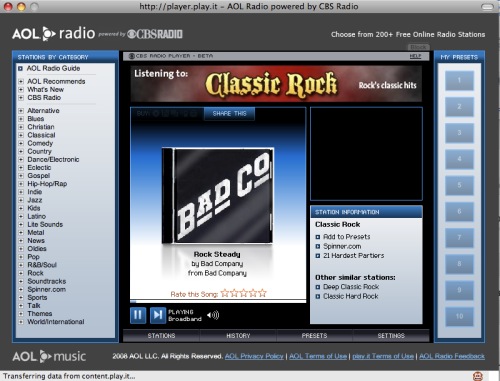Expand the Jazz stations category
The image size is (500, 381).
(21, 200)
